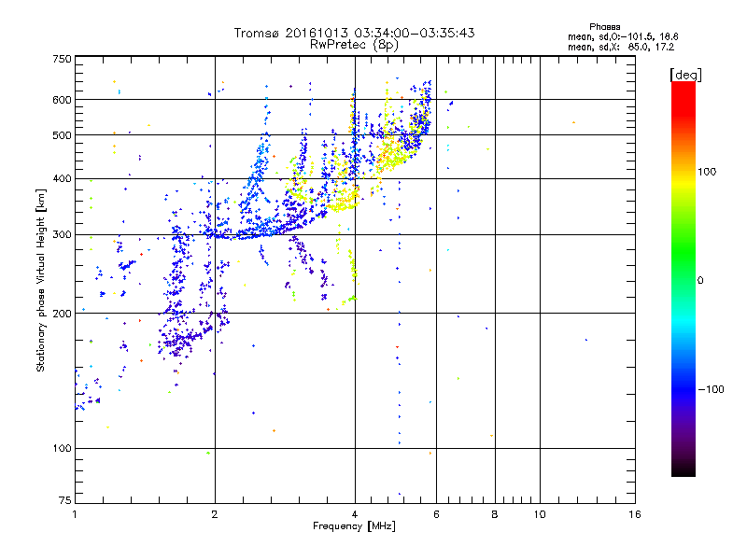Click the y-axis '400' tick label
The height and width of the screenshot is (560, 747).
coord(63,178)
